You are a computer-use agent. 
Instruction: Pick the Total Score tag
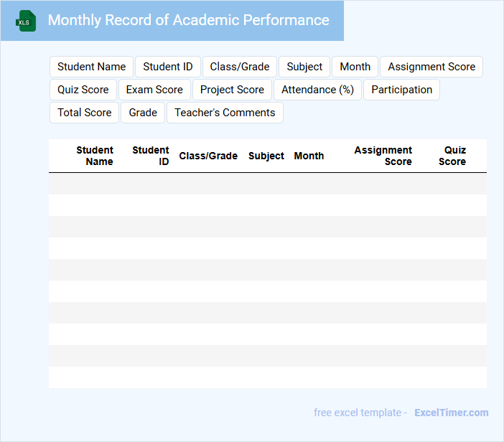[85, 113]
